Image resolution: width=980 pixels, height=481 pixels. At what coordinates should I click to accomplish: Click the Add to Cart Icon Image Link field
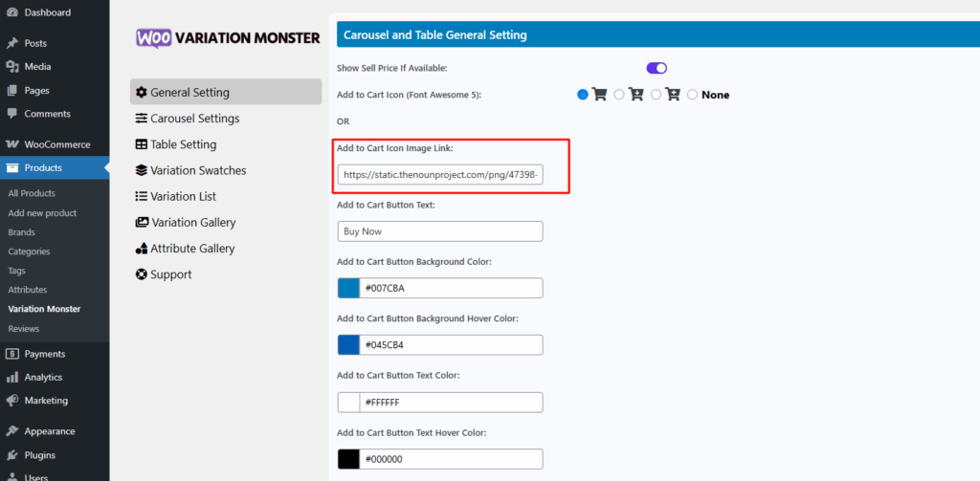[x=440, y=174]
